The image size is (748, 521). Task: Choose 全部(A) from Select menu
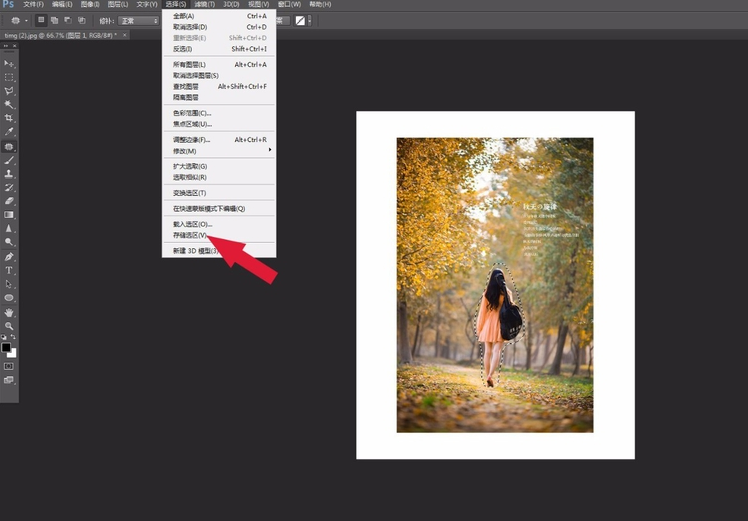(x=219, y=16)
